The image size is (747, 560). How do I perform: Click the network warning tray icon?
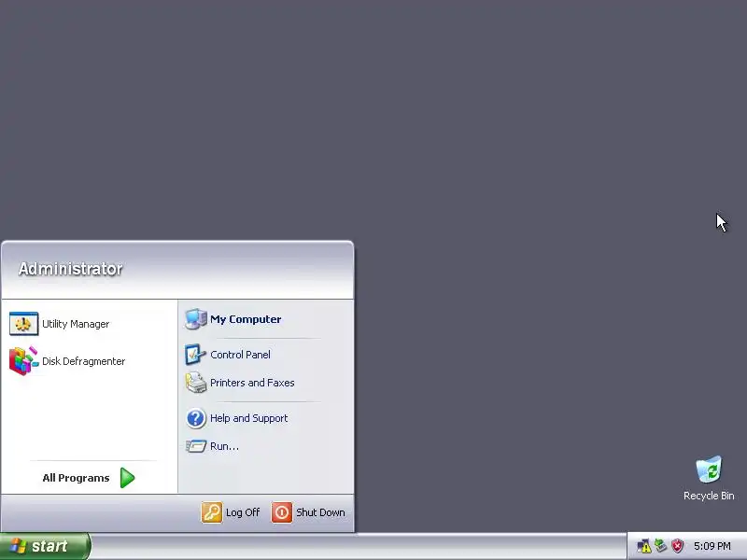click(643, 546)
